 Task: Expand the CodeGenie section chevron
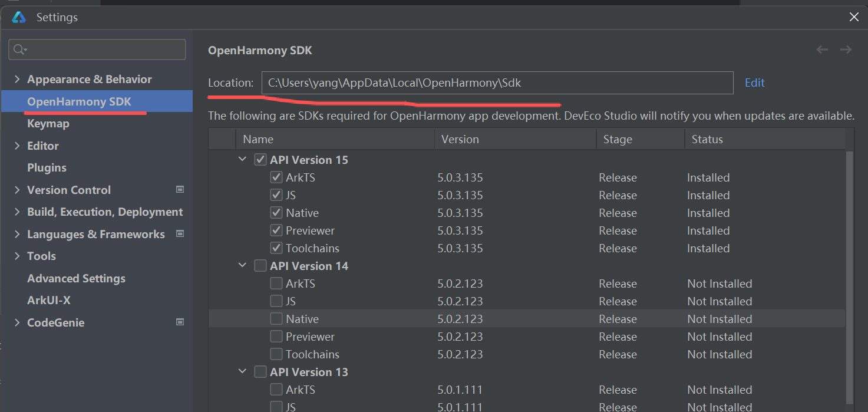[17, 322]
